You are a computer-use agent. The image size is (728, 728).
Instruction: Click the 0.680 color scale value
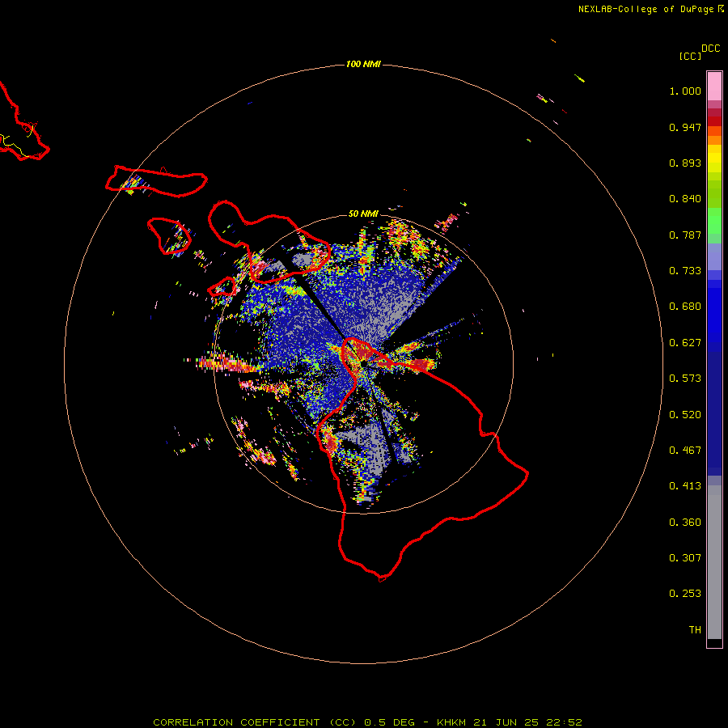point(685,307)
